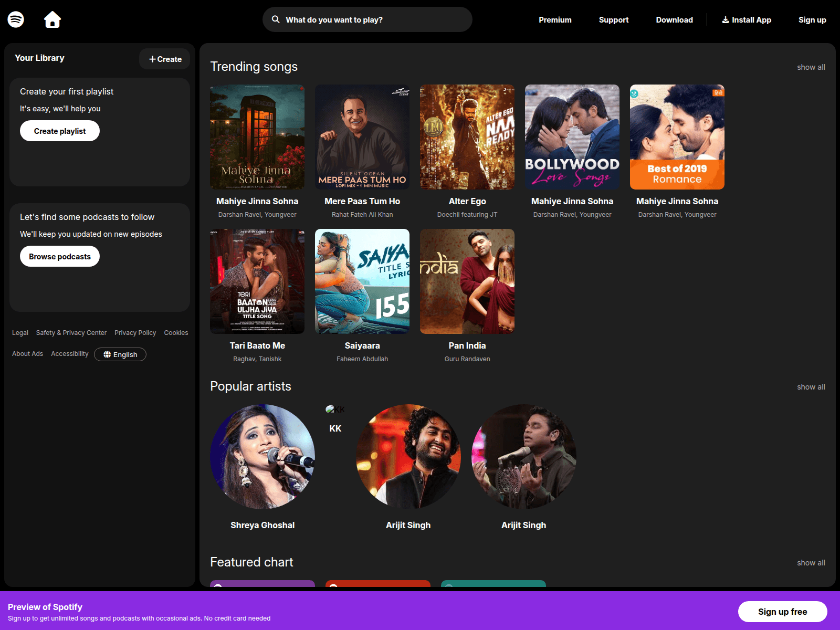Go to Home via house icon

(x=52, y=19)
